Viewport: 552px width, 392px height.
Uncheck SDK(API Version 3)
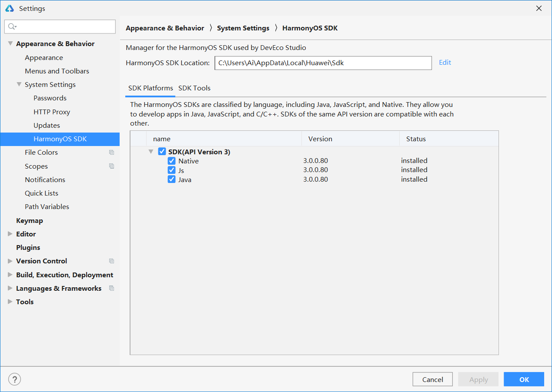point(162,151)
